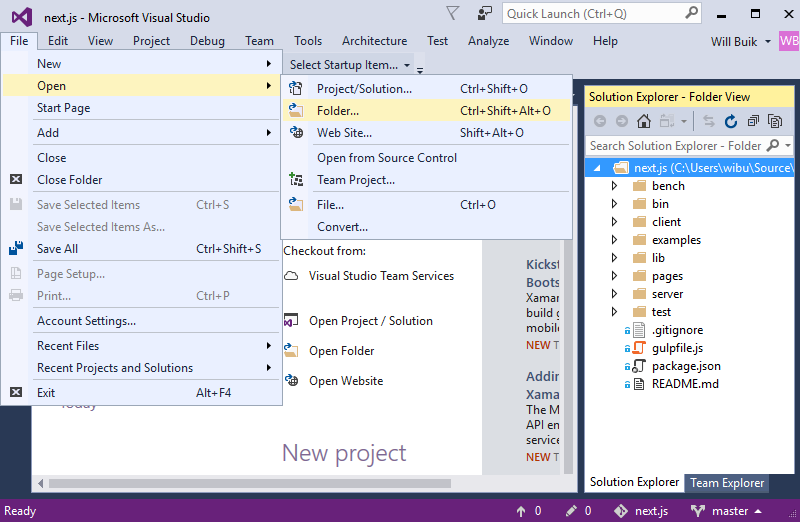The height and width of the screenshot is (522, 800).
Task: Choose Folder... in the Open submenu
Action: (426, 111)
